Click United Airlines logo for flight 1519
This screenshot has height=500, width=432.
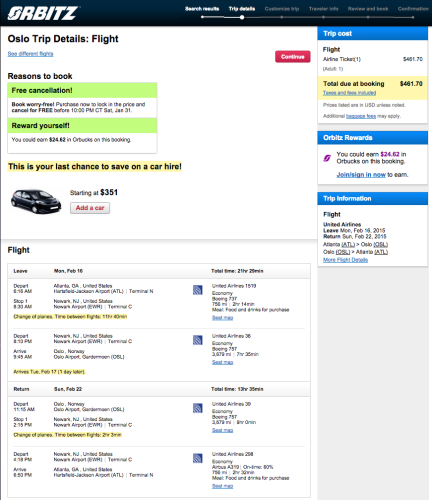198,290
